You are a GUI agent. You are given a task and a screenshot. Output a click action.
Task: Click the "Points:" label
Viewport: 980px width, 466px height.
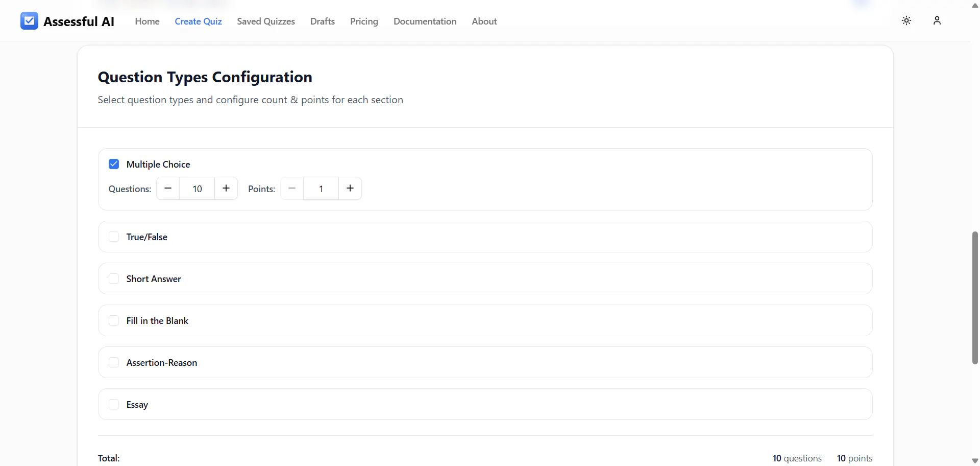click(261, 189)
